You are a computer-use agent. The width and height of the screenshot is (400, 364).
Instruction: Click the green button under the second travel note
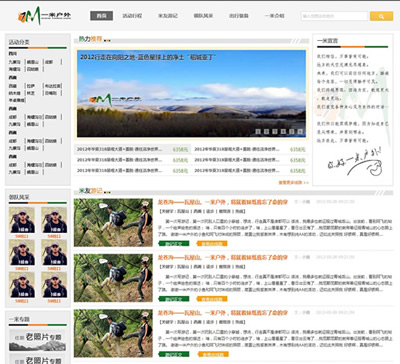tap(174, 299)
